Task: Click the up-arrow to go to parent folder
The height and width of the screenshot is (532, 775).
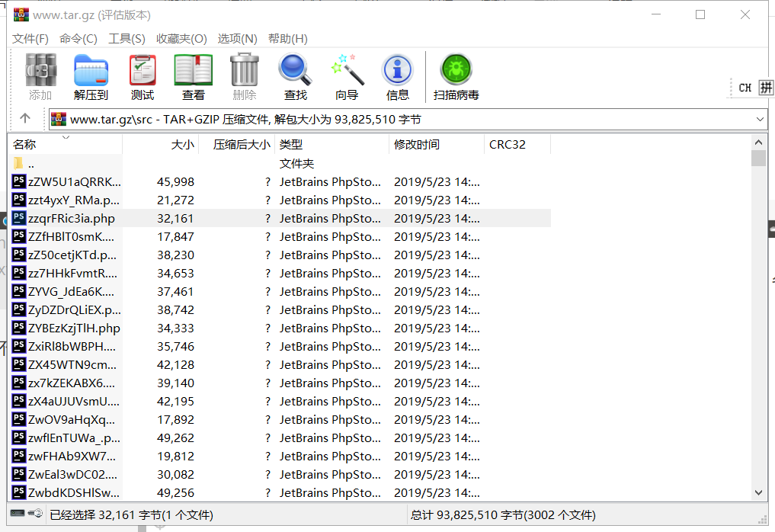Action: [24, 118]
